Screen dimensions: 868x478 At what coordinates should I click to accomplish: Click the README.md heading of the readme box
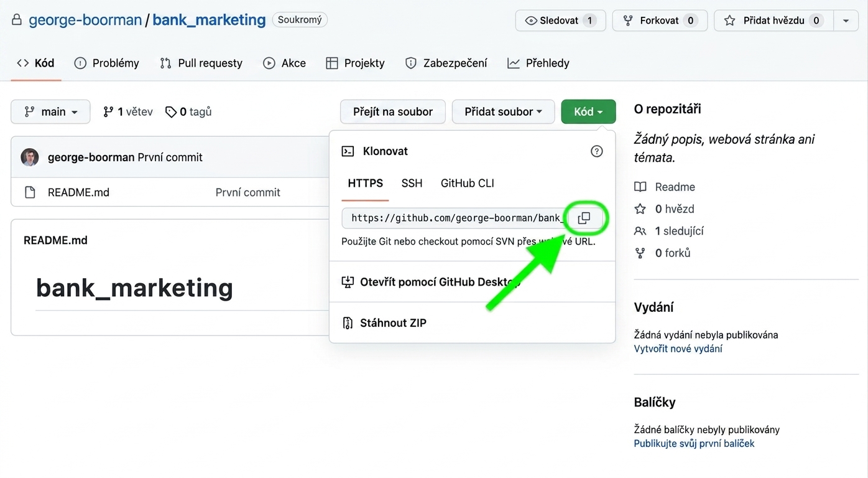click(55, 240)
